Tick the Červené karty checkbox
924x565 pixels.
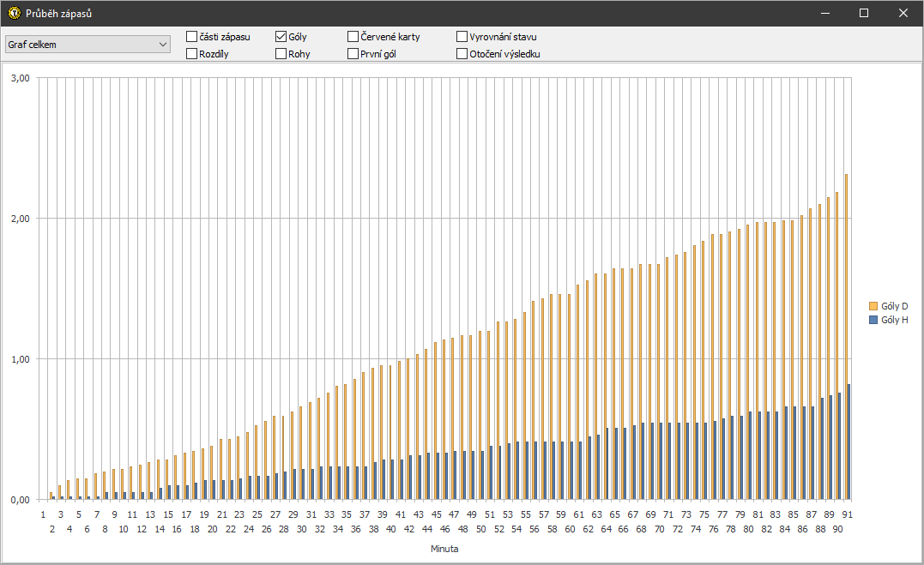pyautogui.click(x=353, y=37)
